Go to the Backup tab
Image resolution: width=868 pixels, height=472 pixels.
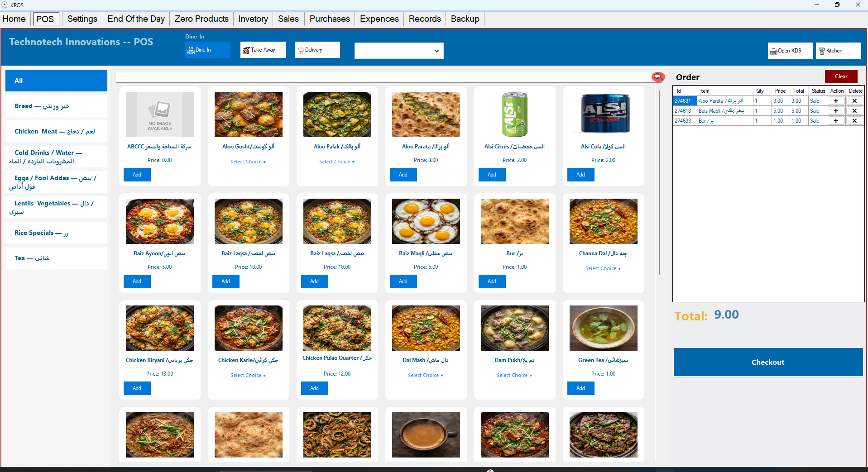465,19
